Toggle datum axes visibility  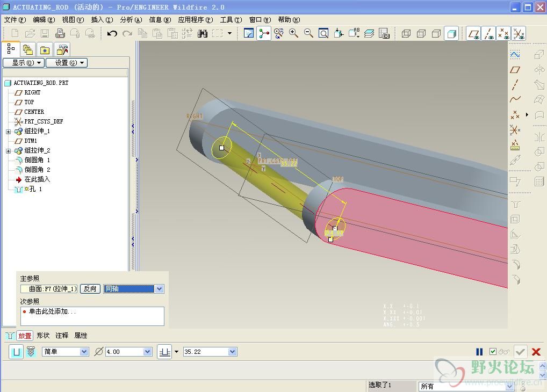pos(489,33)
